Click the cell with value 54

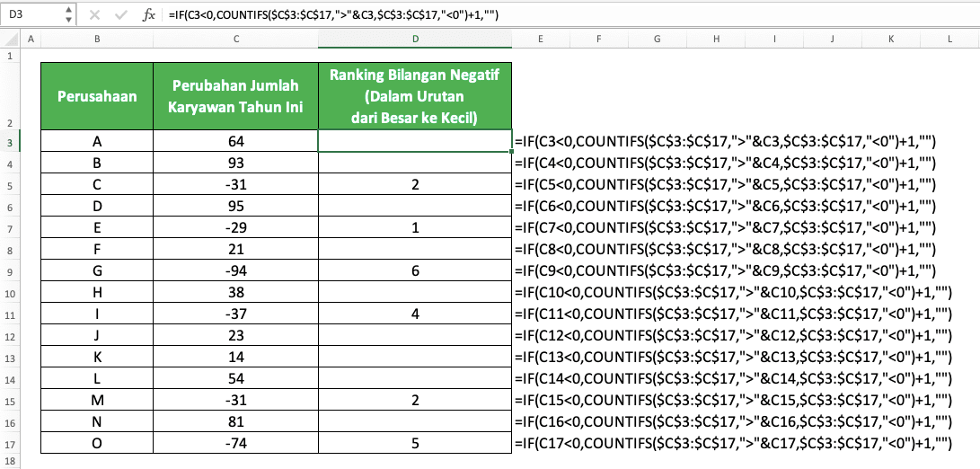tap(235, 379)
